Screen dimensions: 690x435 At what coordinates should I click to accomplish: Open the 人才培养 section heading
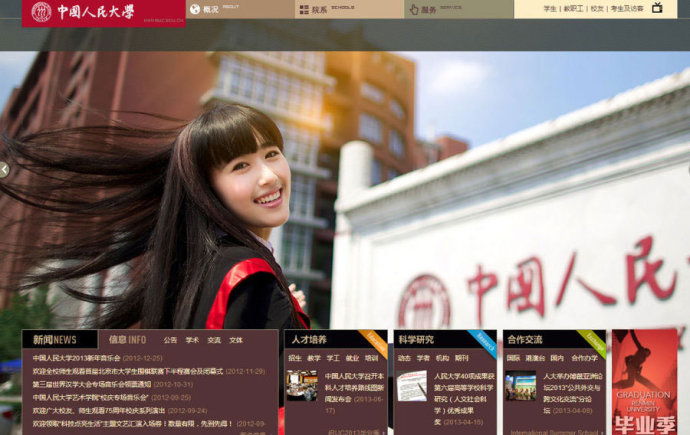tap(309, 340)
